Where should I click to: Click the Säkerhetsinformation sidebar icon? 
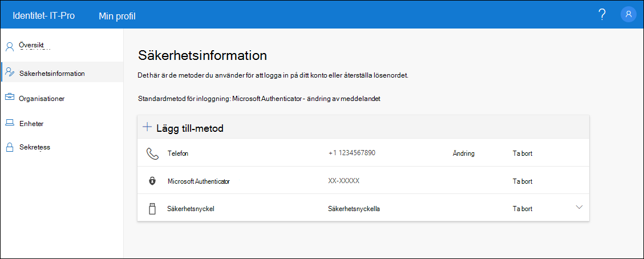pos(10,73)
